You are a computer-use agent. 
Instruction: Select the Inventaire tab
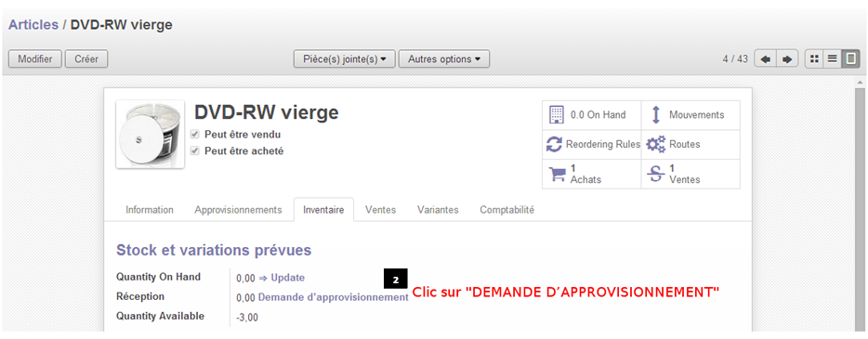coord(323,210)
